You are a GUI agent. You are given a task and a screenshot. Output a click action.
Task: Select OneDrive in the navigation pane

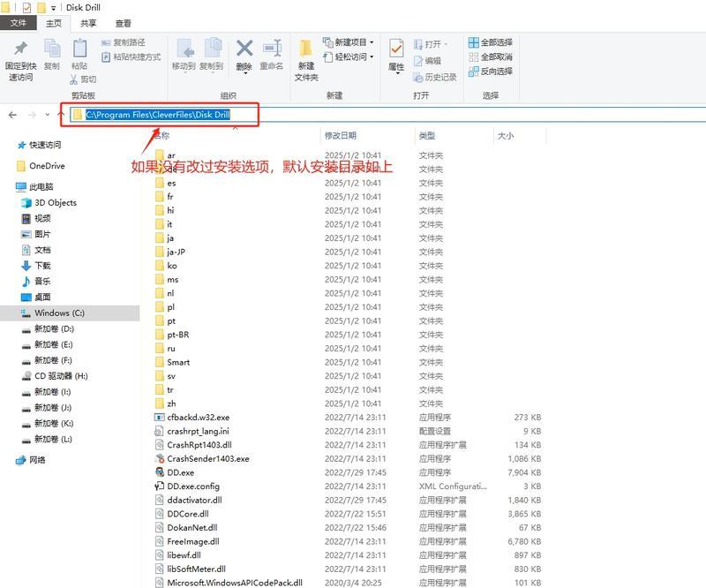41,166
